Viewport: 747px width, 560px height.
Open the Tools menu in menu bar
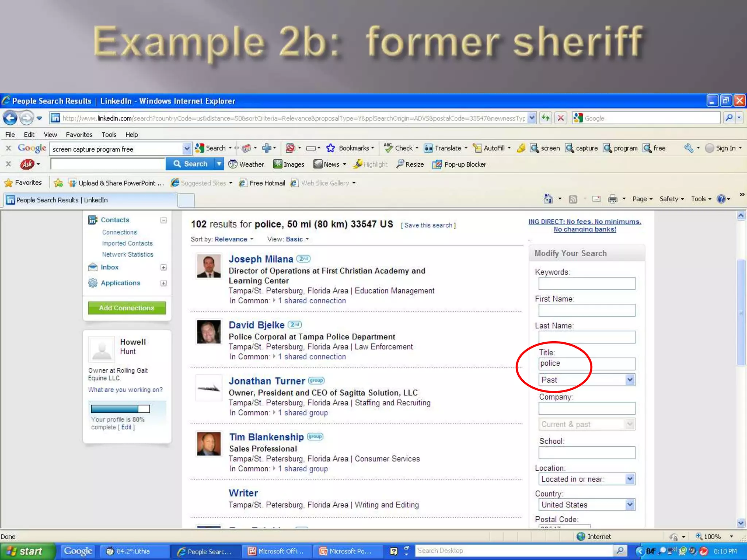[109, 135]
